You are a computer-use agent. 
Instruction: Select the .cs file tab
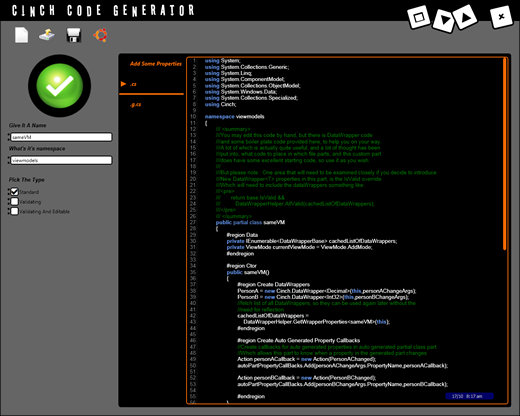tap(133, 84)
